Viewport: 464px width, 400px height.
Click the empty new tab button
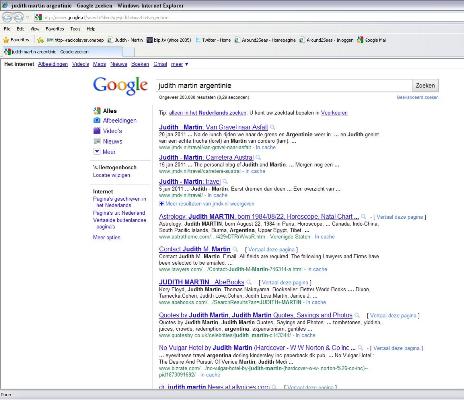(x=129, y=52)
